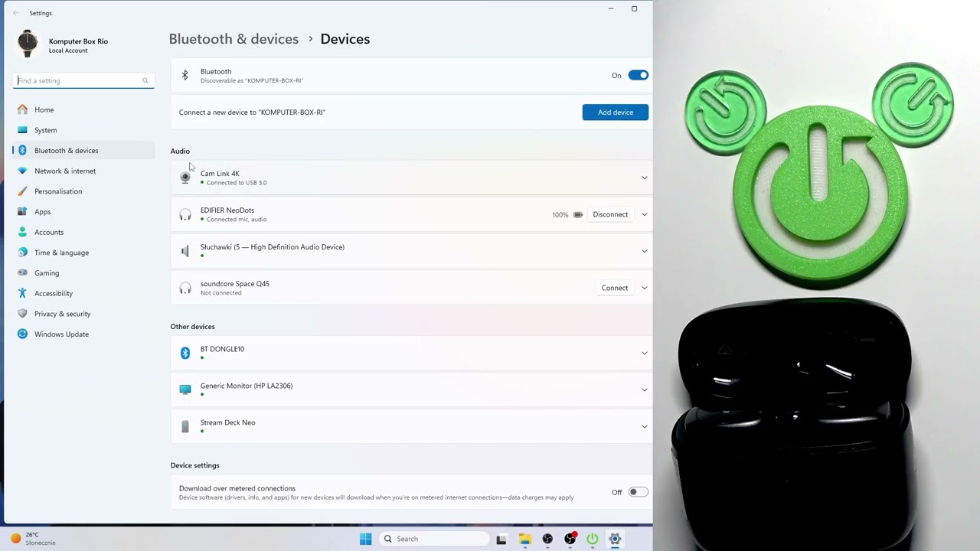This screenshot has height=551, width=980.
Task: Click the Cam Link 4K webcam icon
Action: point(185,178)
